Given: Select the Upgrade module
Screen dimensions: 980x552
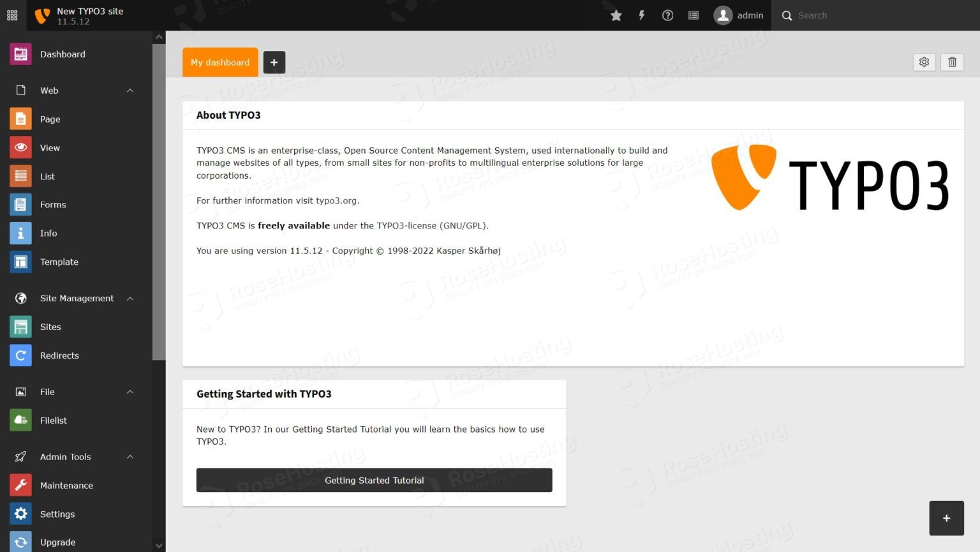Looking at the screenshot, I should pyautogui.click(x=57, y=542).
